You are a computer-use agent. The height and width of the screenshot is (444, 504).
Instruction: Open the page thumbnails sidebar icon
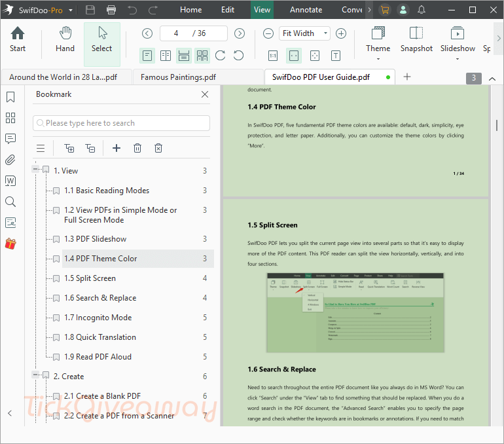[x=10, y=118]
